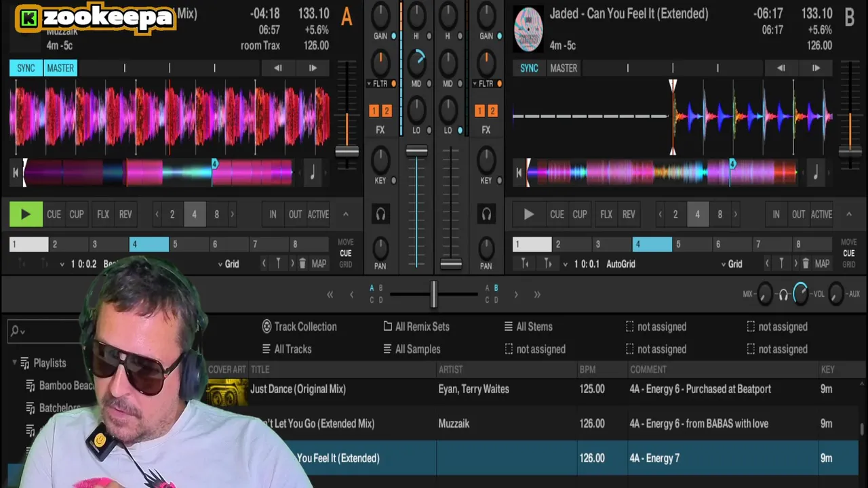Click CUE button on Deck A
868x488 pixels.
pyautogui.click(x=54, y=214)
